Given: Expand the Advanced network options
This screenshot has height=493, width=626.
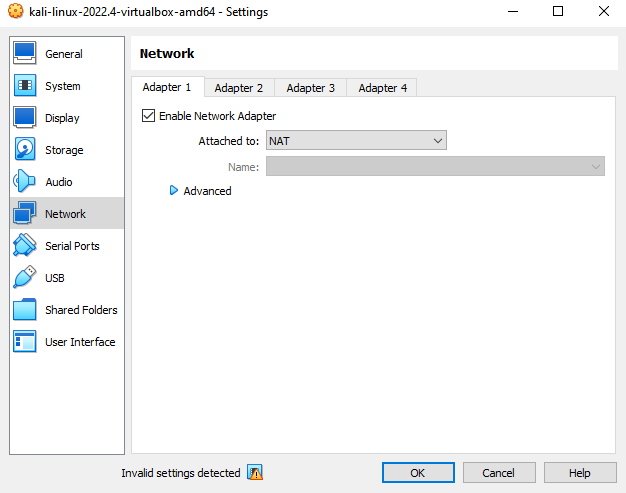Looking at the screenshot, I should click(174, 191).
